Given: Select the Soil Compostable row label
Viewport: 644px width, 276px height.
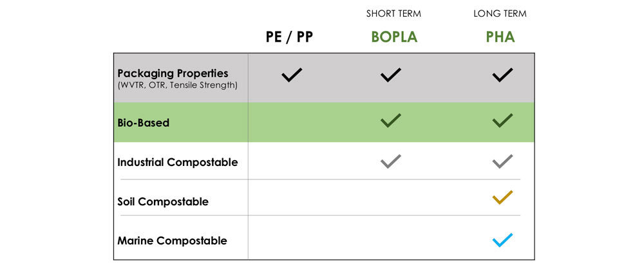Looking at the screenshot, I should [x=163, y=201].
